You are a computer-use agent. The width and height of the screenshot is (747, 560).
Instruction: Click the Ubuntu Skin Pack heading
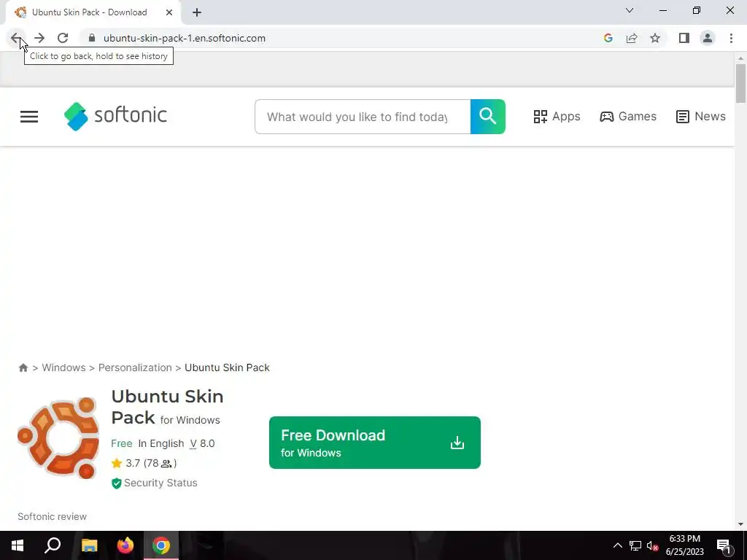pos(167,407)
